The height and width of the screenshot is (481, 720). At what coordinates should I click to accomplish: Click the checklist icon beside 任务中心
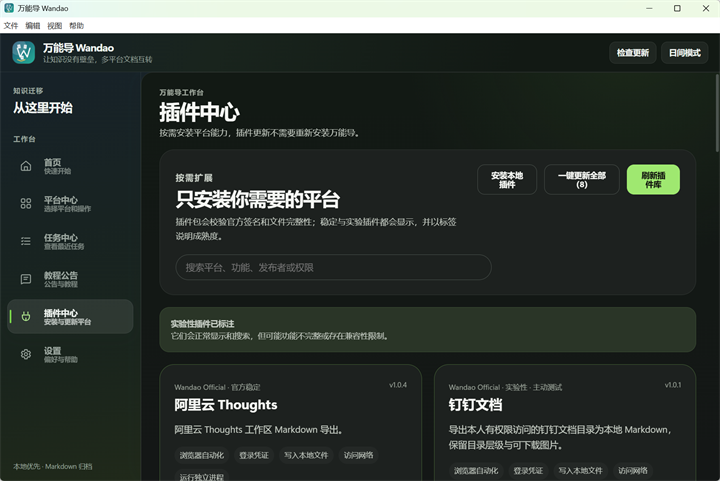click(x=26, y=241)
